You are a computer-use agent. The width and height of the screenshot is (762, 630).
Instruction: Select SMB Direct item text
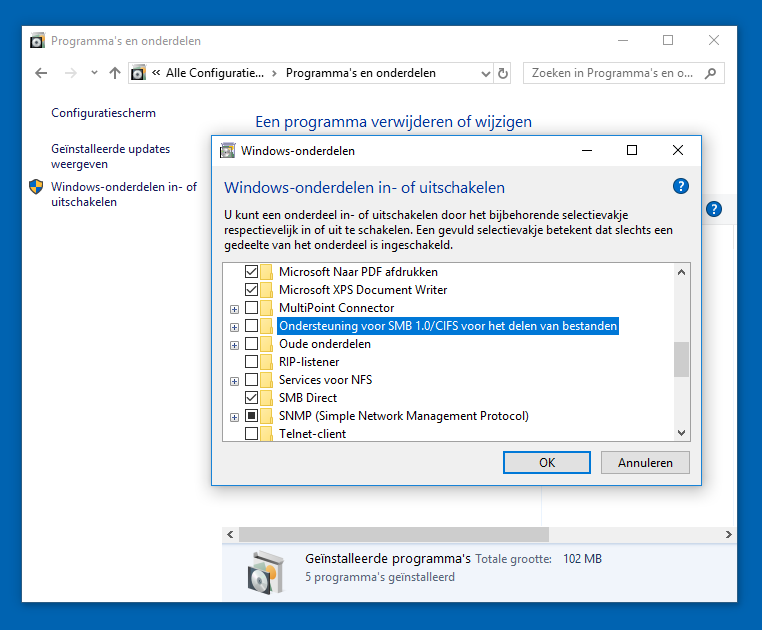click(308, 398)
